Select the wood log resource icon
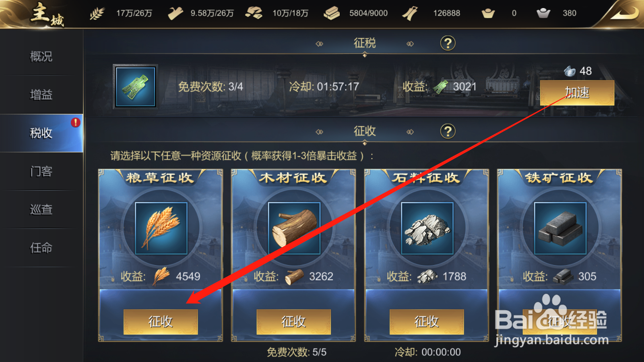This screenshot has height=362, width=644. click(294, 228)
